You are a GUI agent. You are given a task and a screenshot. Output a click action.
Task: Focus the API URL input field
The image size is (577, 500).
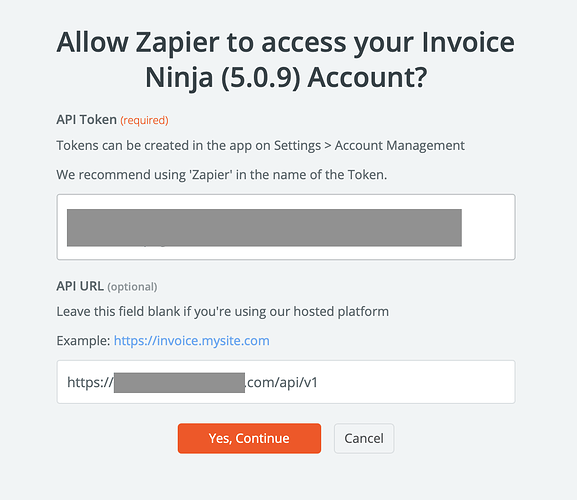tap(286, 382)
